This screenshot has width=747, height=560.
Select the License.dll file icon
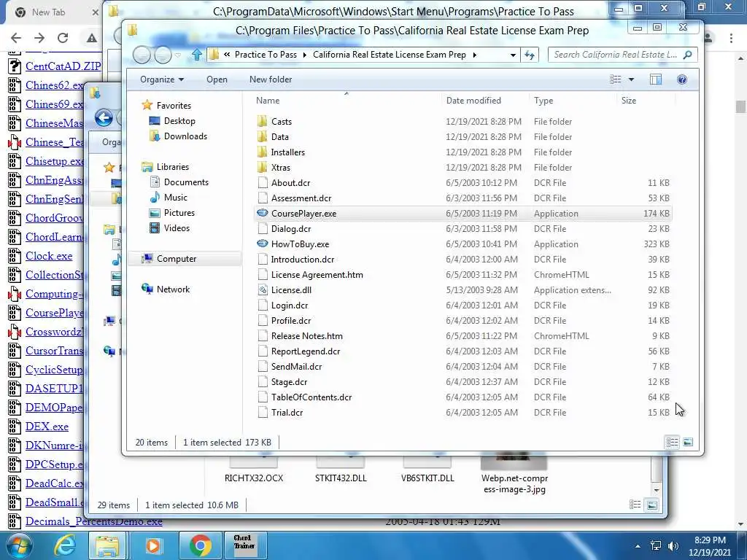263,290
